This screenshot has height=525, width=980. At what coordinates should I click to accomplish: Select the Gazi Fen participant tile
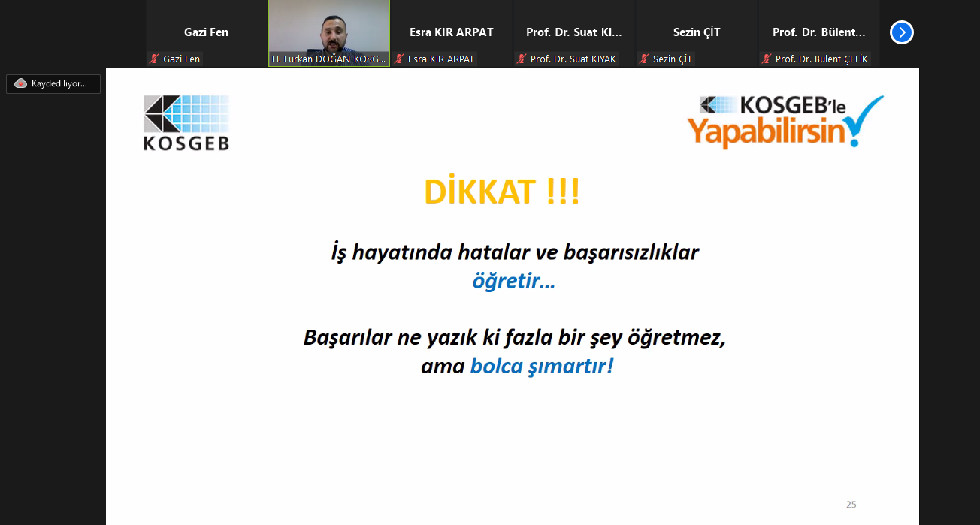click(206, 32)
